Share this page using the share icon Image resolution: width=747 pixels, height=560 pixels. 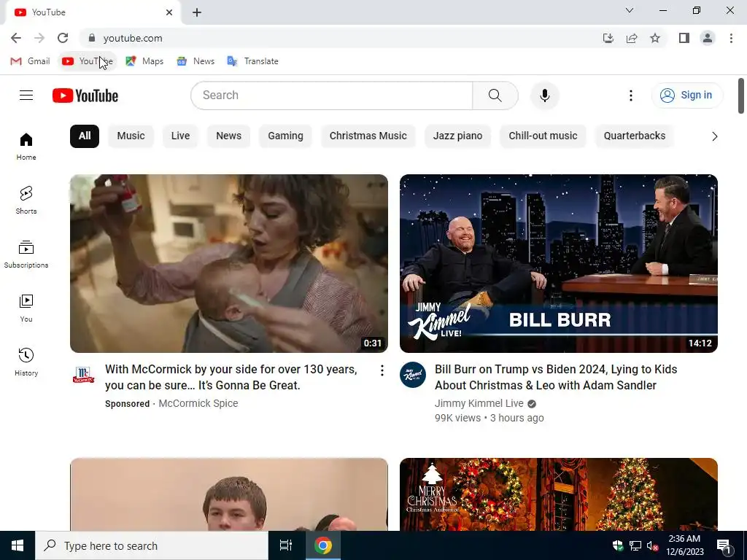pyautogui.click(x=632, y=38)
